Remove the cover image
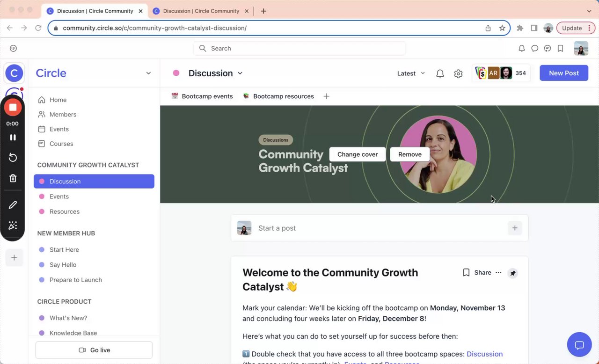The width and height of the screenshot is (599, 364). 410,154
